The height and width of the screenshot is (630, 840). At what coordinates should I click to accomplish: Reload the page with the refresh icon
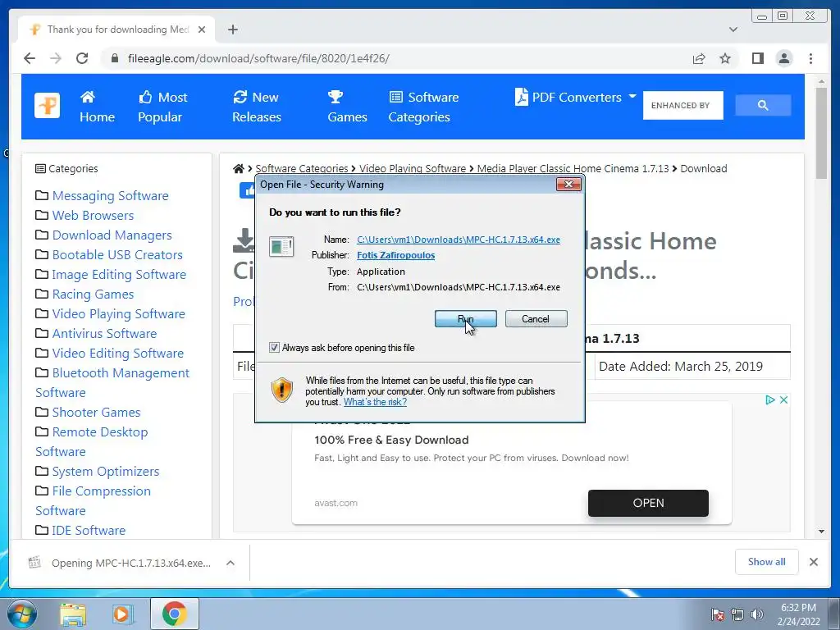tap(82, 58)
